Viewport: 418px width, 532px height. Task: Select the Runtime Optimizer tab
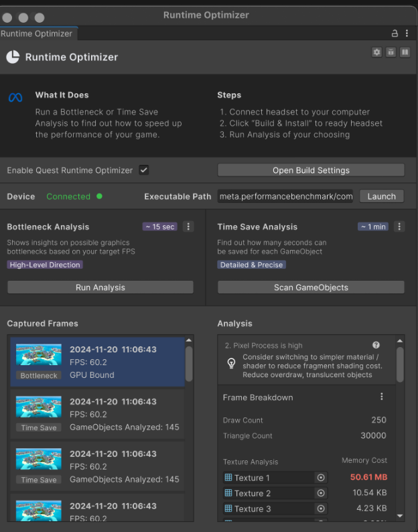click(37, 34)
